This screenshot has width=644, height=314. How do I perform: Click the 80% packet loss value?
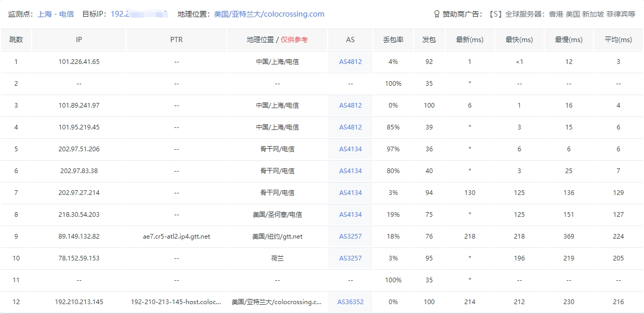point(393,171)
